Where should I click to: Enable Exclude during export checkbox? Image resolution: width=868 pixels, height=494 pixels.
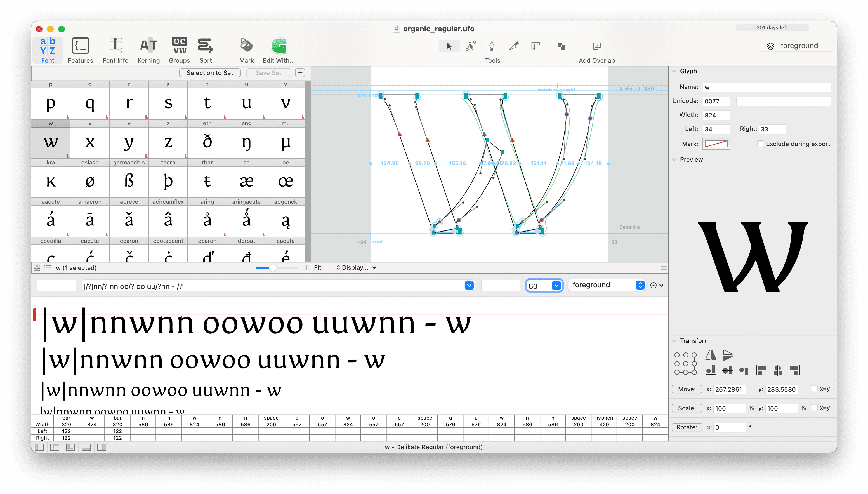click(x=761, y=144)
